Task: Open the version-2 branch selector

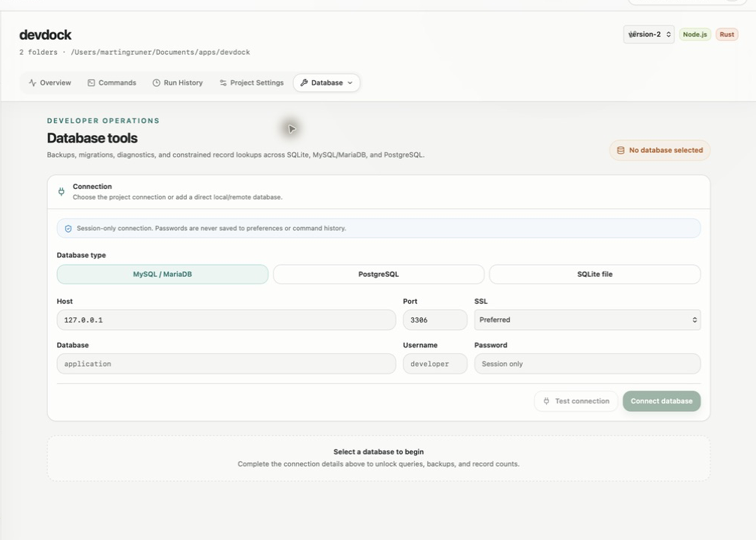Action: coord(649,34)
